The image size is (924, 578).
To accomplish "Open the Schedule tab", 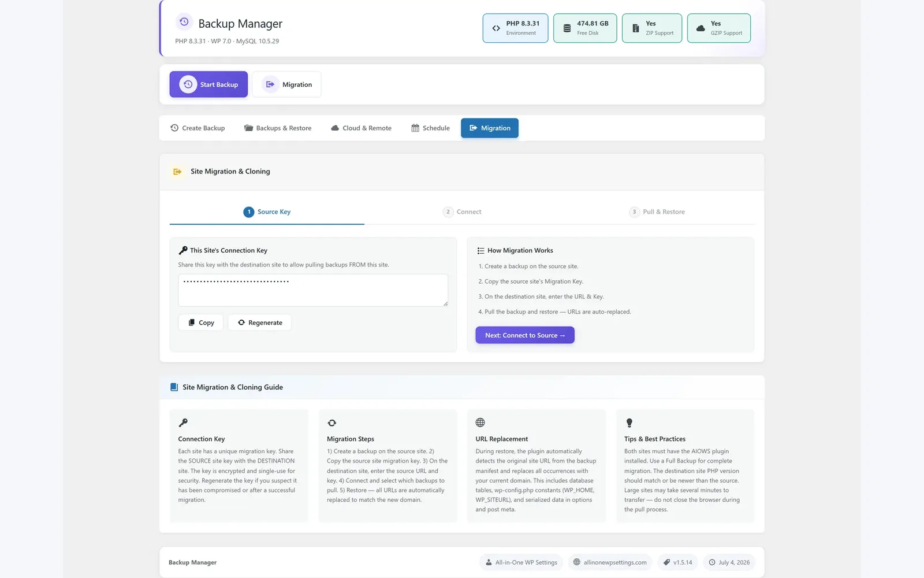I will (x=430, y=128).
